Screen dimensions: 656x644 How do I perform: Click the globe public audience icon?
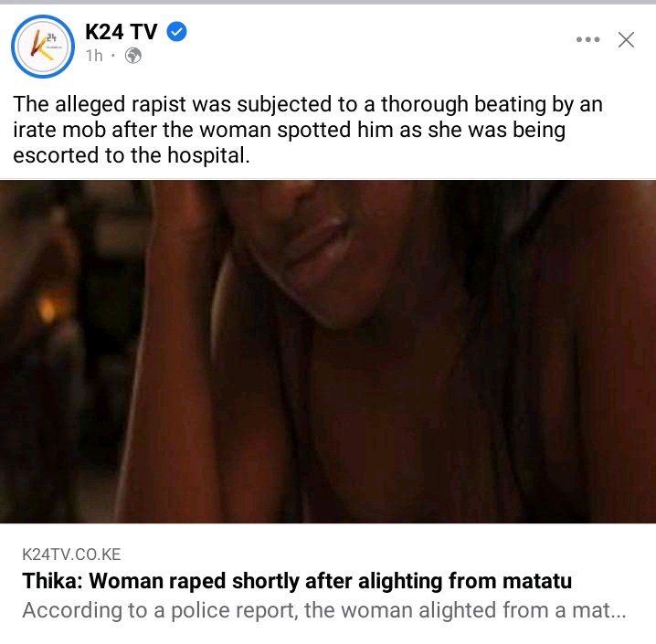(133, 56)
